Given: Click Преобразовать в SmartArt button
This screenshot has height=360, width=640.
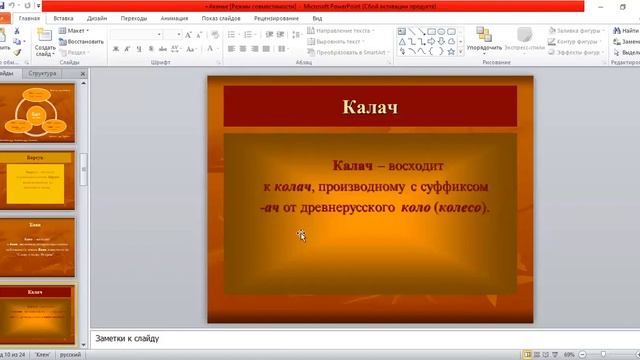Looking at the screenshot, I should point(348,52).
